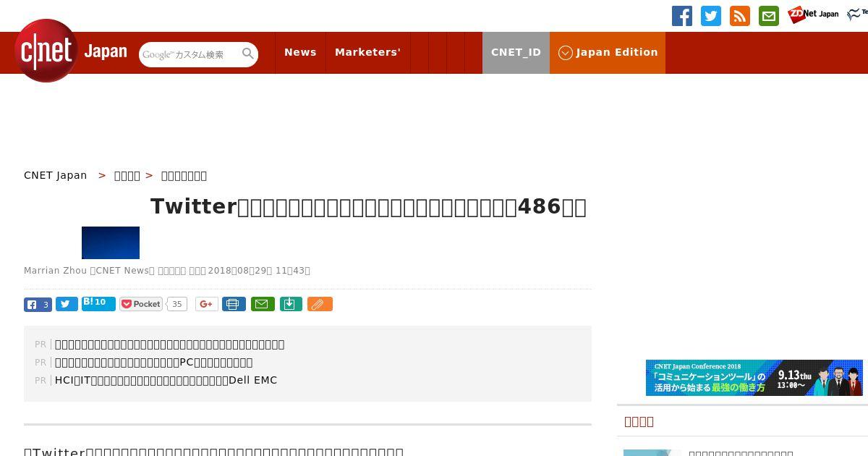Open the PR link mentioning PC
This screenshot has width=868, height=456.
tap(153, 362)
